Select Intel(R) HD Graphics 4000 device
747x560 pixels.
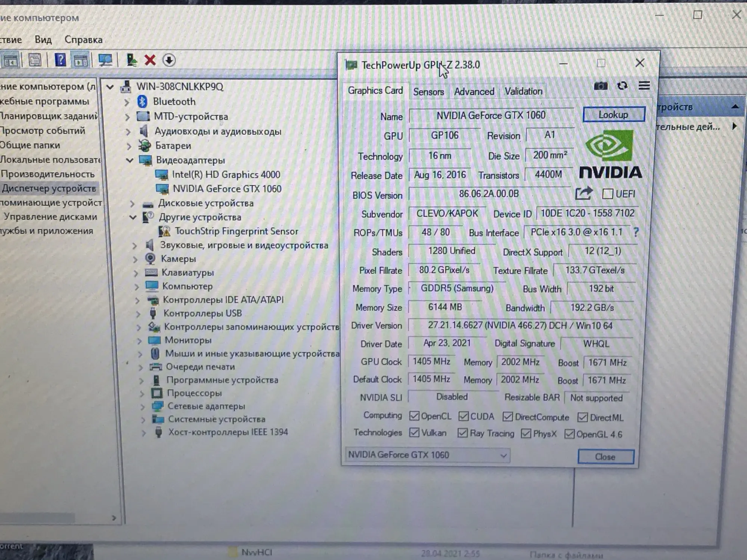coord(226,175)
